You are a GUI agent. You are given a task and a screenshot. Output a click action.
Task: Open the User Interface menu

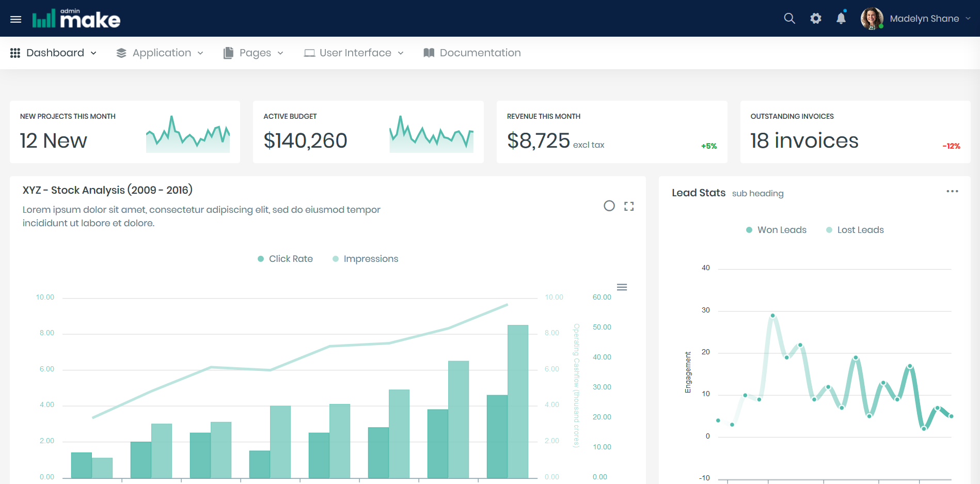[354, 53]
